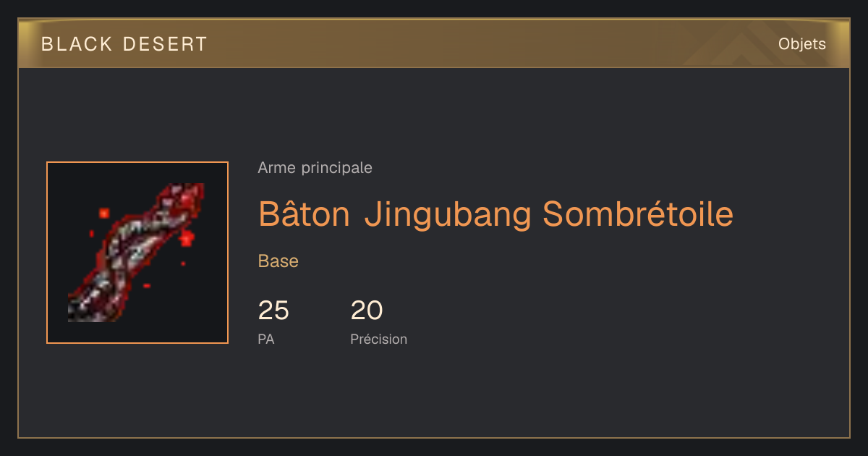
Task: Click the word Bâton in item name
Action: (x=305, y=213)
